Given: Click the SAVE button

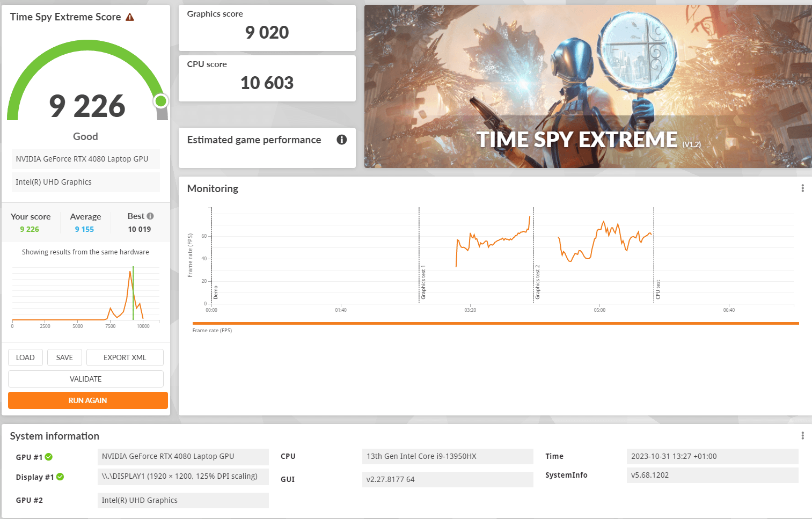Looking at the screenshot, I should [64, 357].
